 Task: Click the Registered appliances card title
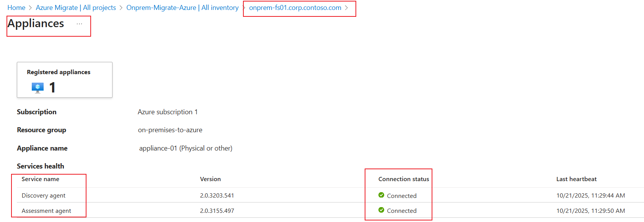(x=59, y=72)
